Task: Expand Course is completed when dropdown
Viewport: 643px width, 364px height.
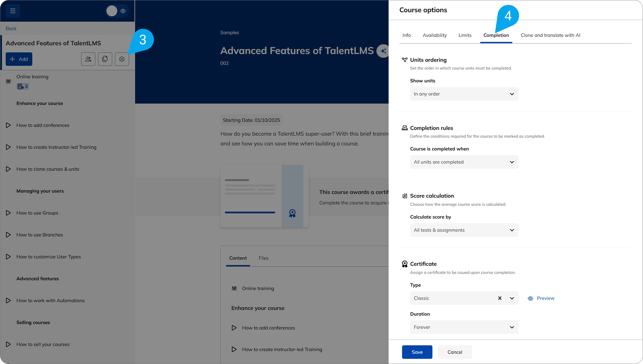Action: [464, 162]
